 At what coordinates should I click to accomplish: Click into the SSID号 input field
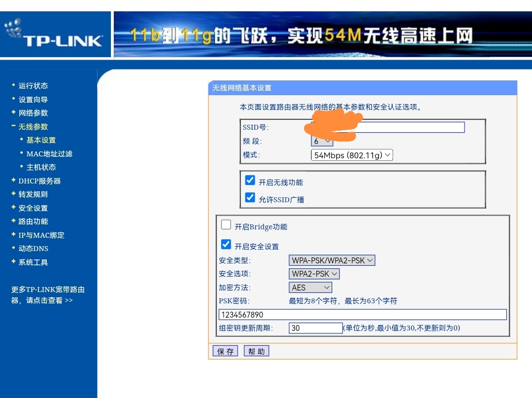pos(388,127)
